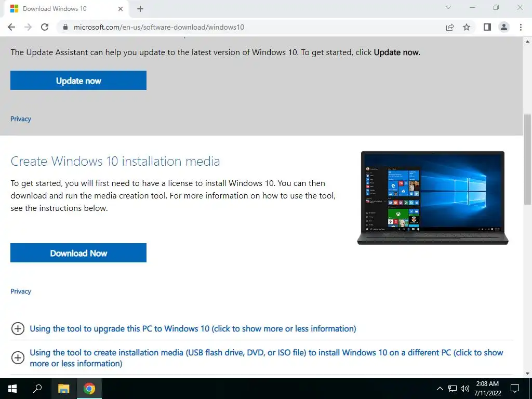The height and width of the screenshot is (399, 532).
Task: Click the Chrome taskbar icon
Action: 89,389
